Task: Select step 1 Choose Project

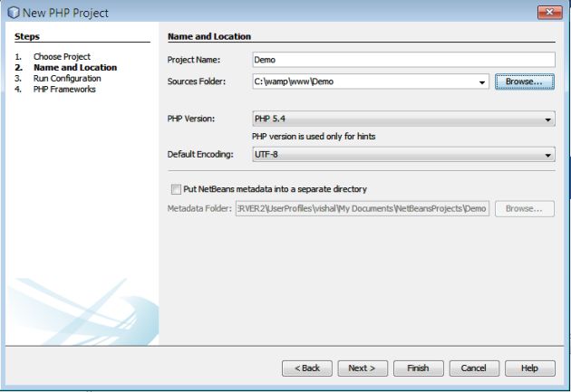Action: pyautogui.click(x=62, y=57)
